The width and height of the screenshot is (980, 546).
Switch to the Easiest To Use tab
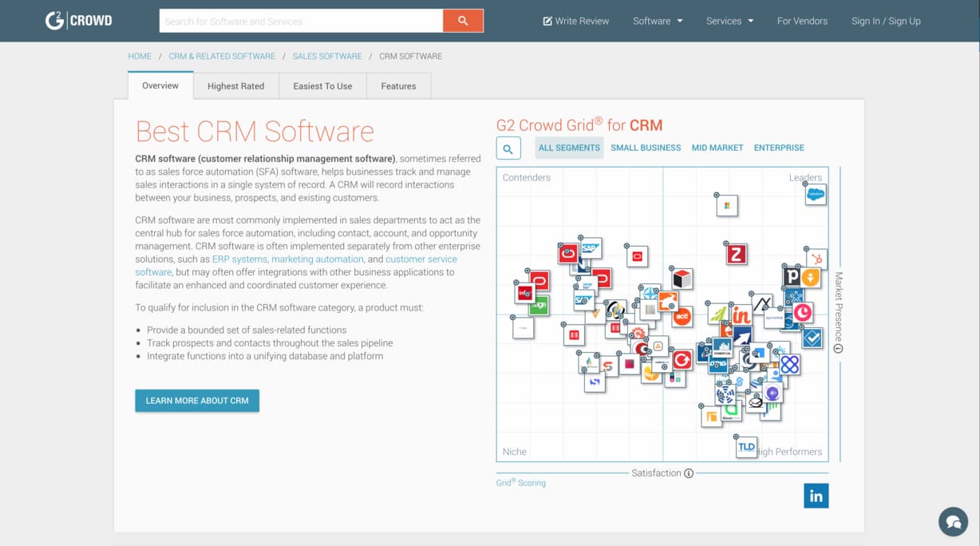322,86
